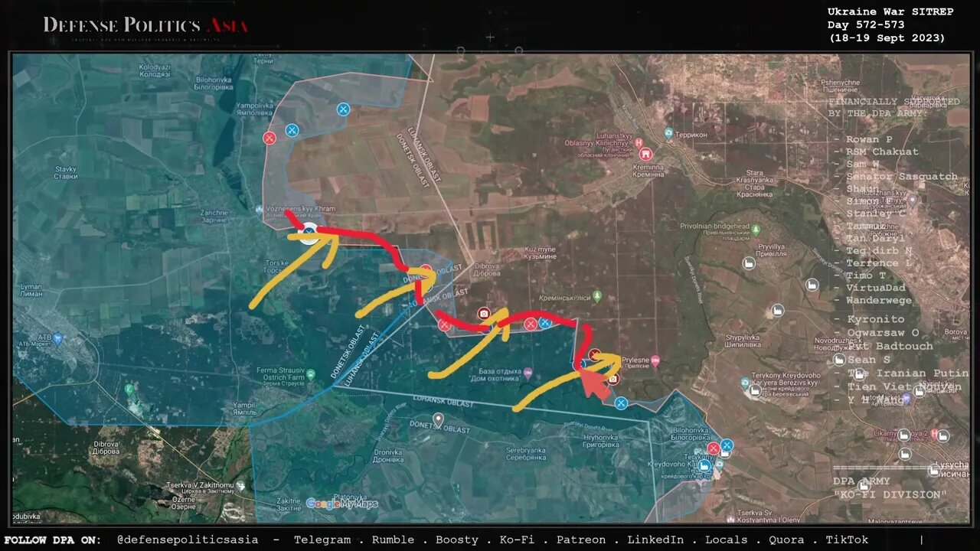
Task: Click the dark red marker northwest of Prylesne
Action: coord(595,354)
